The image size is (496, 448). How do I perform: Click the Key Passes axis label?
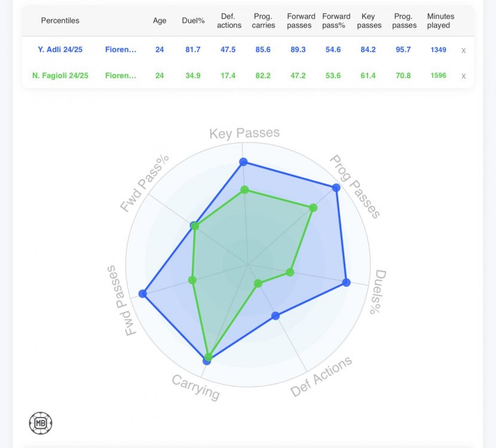(244, 133)
